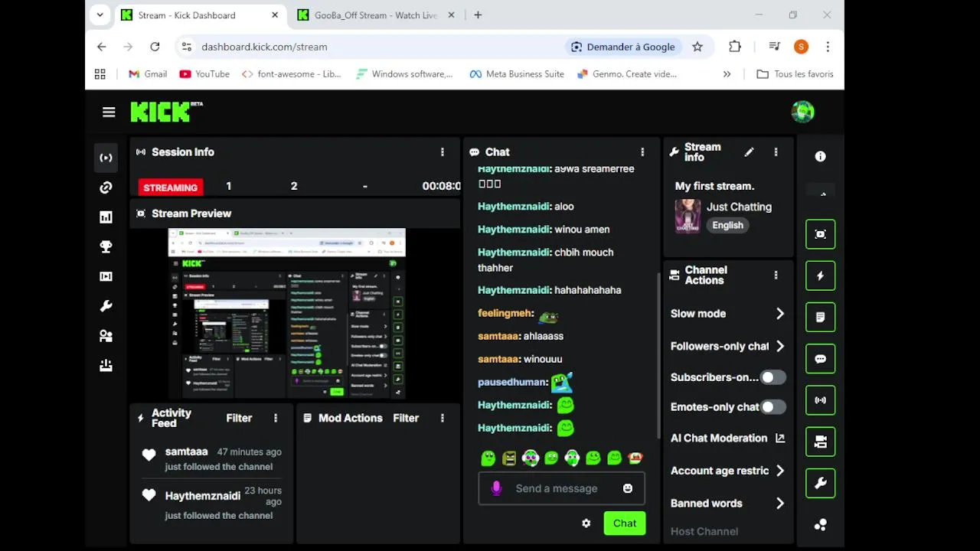Click the info icon in right toolbar

[x=820, y=156]
